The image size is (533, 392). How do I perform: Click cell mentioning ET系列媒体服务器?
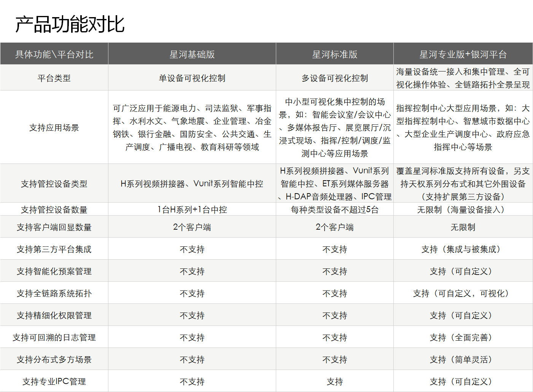(335, 184)
